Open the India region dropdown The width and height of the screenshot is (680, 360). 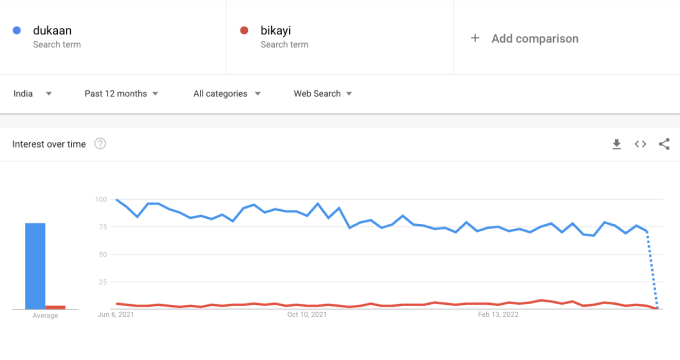click(33, 94)
